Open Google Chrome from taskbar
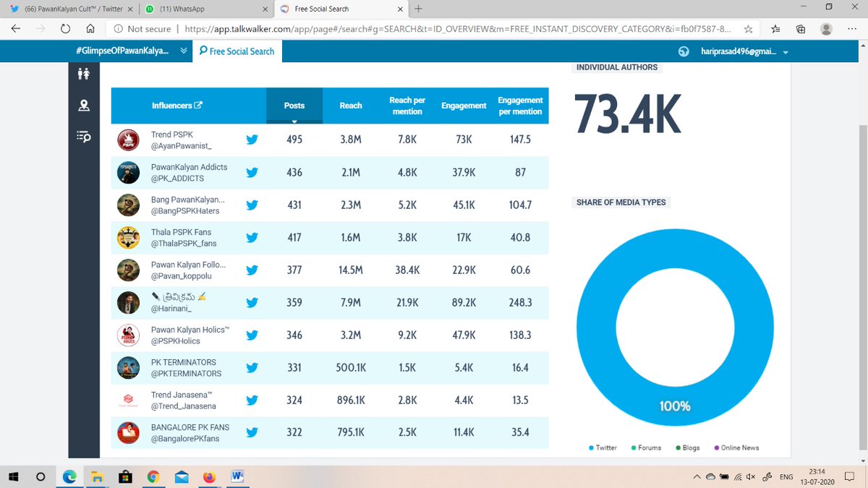This screenshot has height=488, width=868. pyautogui.click(x=153, y=477)
